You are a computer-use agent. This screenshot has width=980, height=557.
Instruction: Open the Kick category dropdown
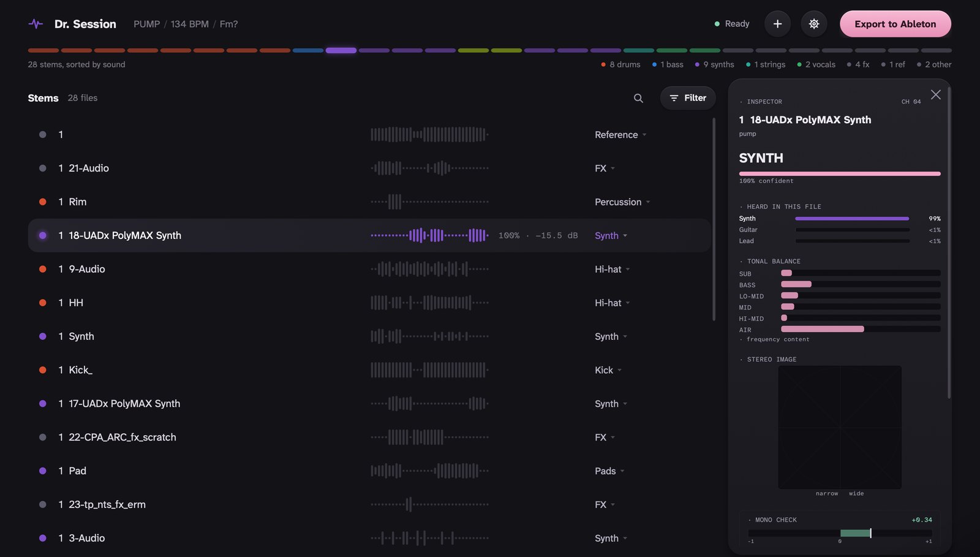608,370
